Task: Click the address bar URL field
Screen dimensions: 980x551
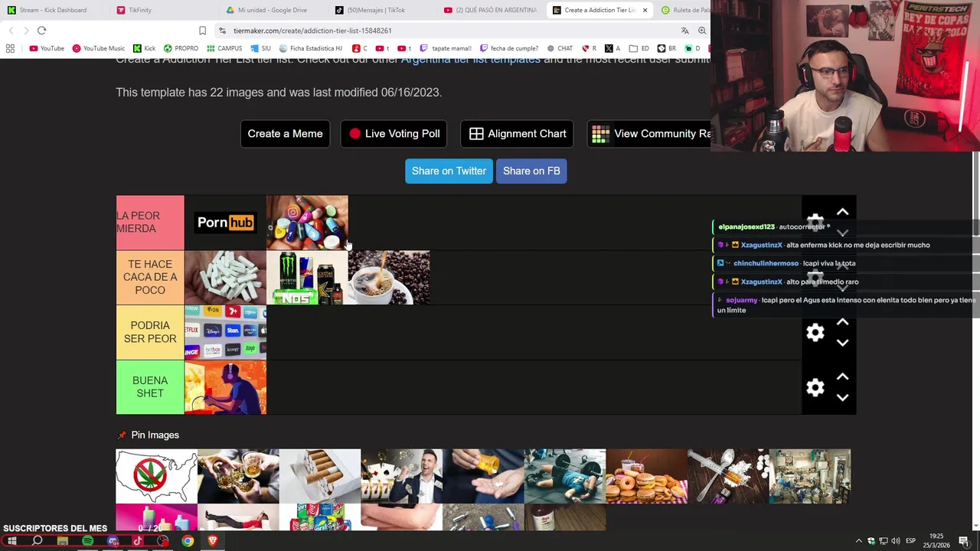Action: tap(452, 31)
